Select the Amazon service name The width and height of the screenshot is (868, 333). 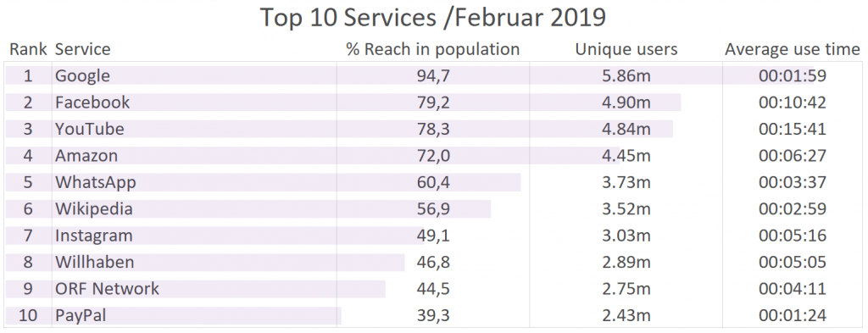coord(86,155)
